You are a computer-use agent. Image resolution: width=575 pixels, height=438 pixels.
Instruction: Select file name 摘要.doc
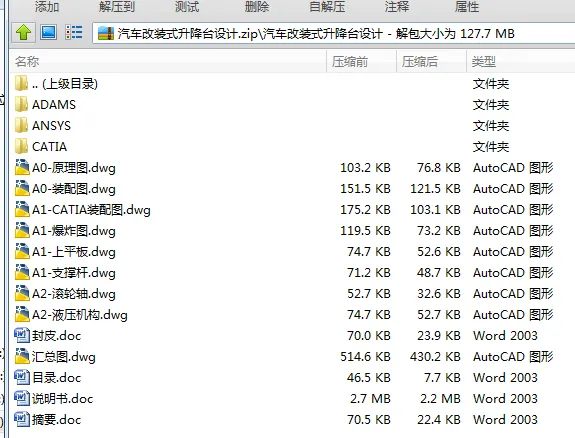(x=56, y=419)
